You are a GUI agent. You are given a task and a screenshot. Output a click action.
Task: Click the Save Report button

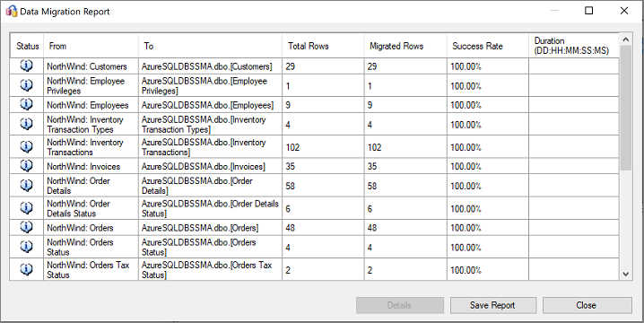point(493,305)
